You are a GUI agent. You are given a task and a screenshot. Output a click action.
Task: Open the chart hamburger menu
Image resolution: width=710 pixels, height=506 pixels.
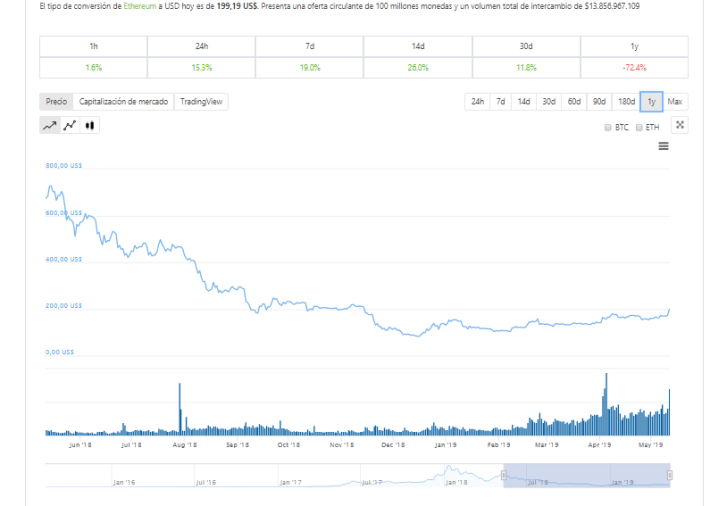[x=663, y=146]
